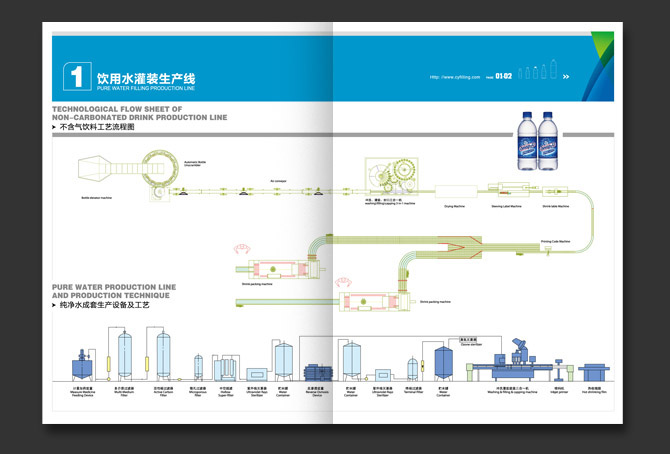Viewport: 670px width, 454px height.
Task: Click the "Measure Medicine Feeding Device" label
Action: point(83,392)
